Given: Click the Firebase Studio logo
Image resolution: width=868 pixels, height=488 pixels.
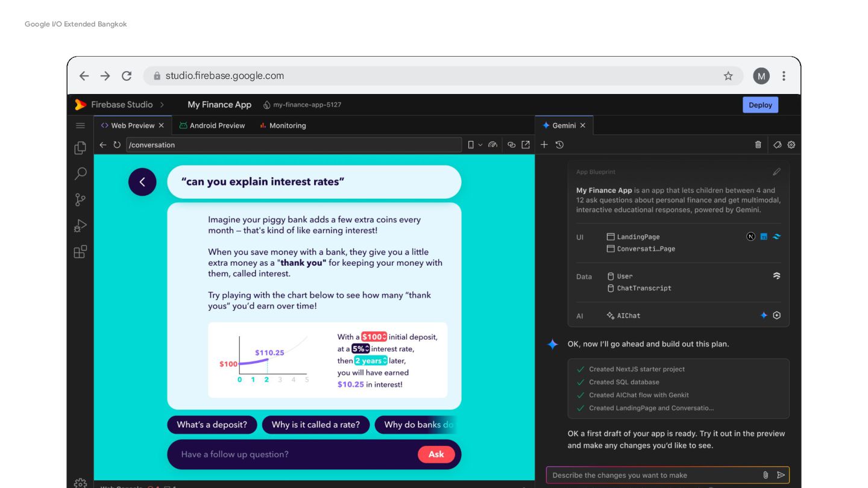Looking at the screenshot, I should point(80,105).
